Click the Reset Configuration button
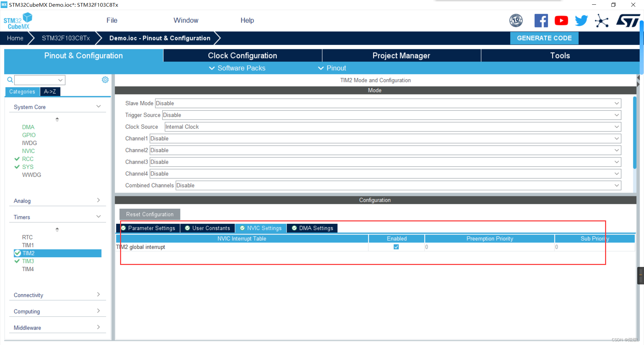644x345 pixels. point(150,214)
